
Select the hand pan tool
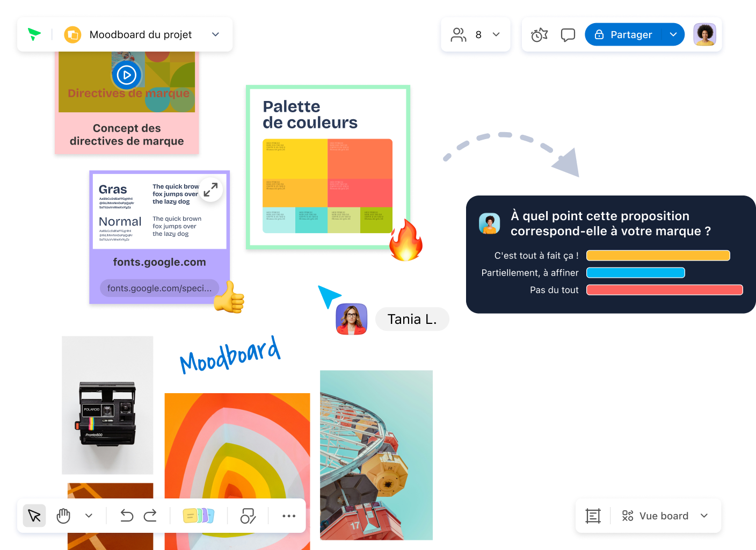(63, 516)
